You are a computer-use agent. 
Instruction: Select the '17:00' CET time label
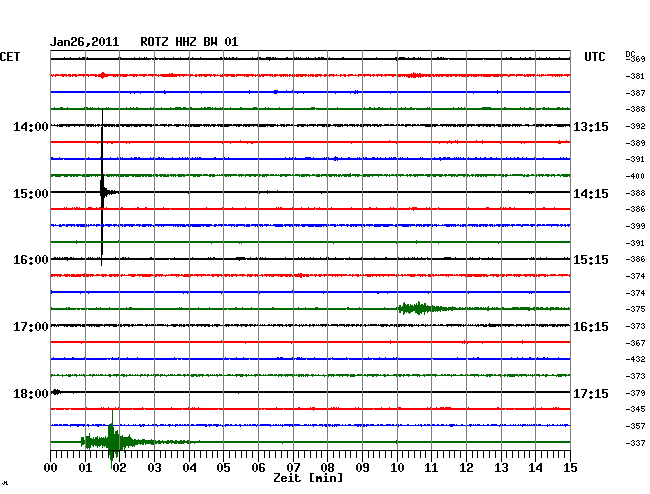31,327
